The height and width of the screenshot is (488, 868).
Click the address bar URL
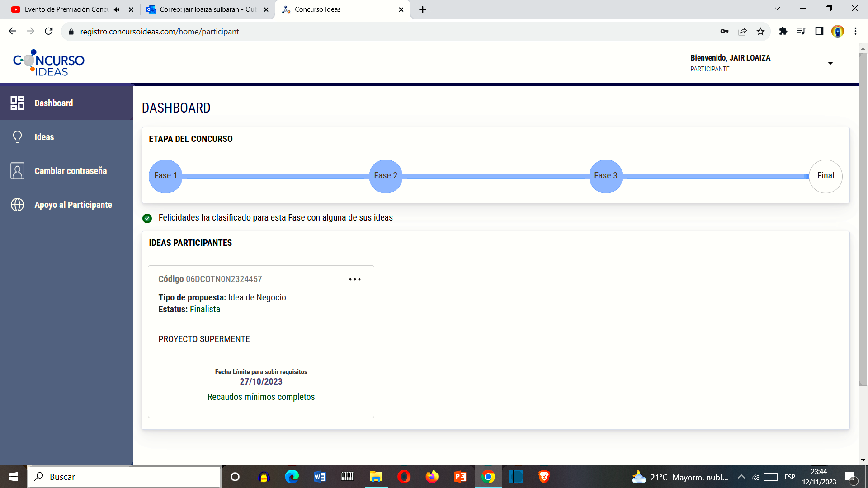click(160, 32)
